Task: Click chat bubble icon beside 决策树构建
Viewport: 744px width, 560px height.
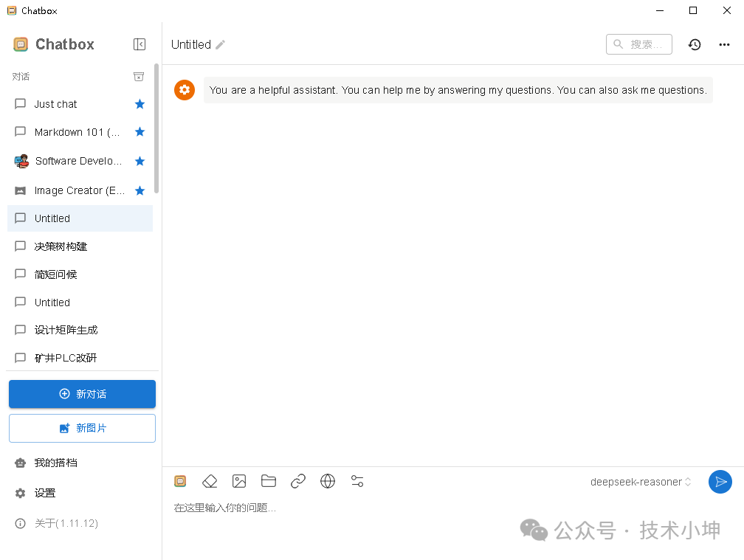Action: (20, 246)
